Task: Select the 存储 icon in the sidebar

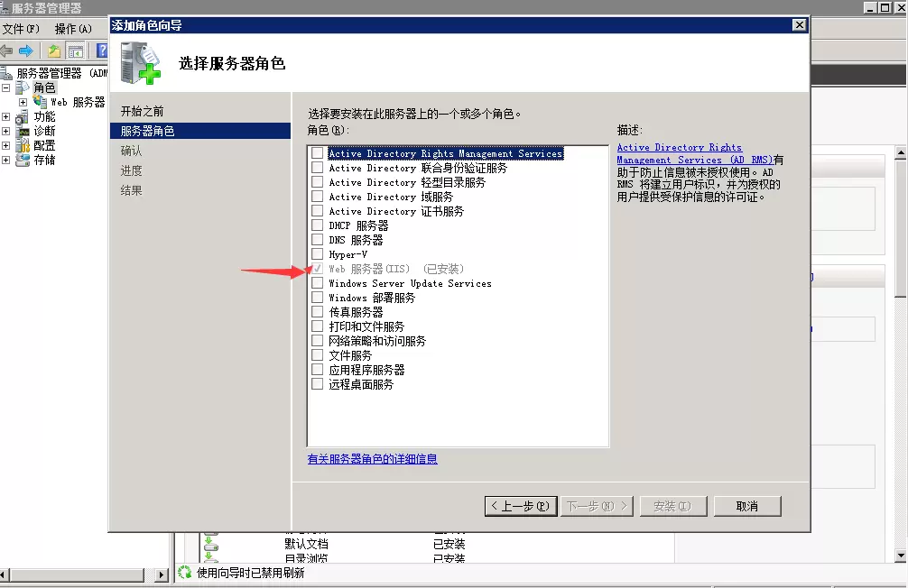Action: (23, 160)
